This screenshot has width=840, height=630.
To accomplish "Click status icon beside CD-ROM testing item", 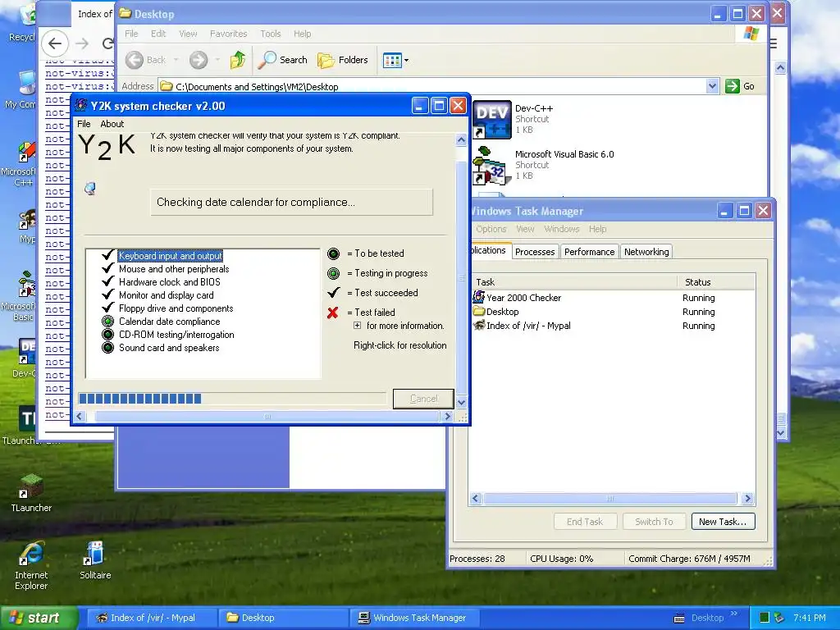I will [x=107, y=335].
